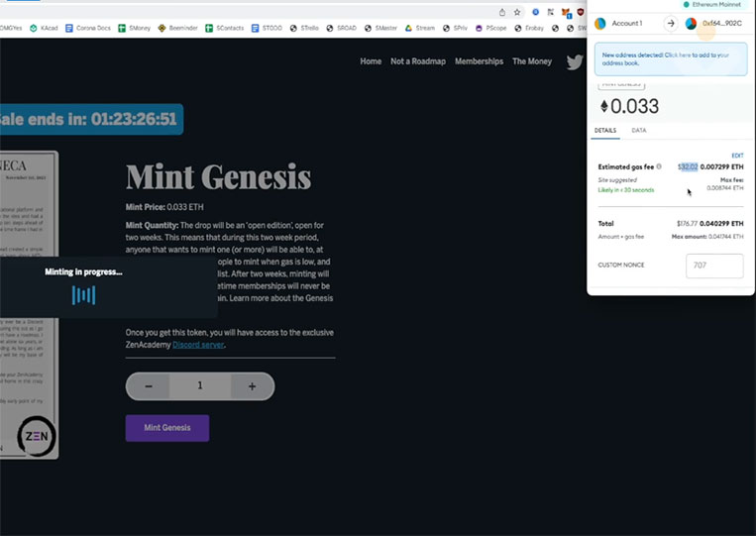Open the Not a Roadmap page

click(x=418, y=61)
